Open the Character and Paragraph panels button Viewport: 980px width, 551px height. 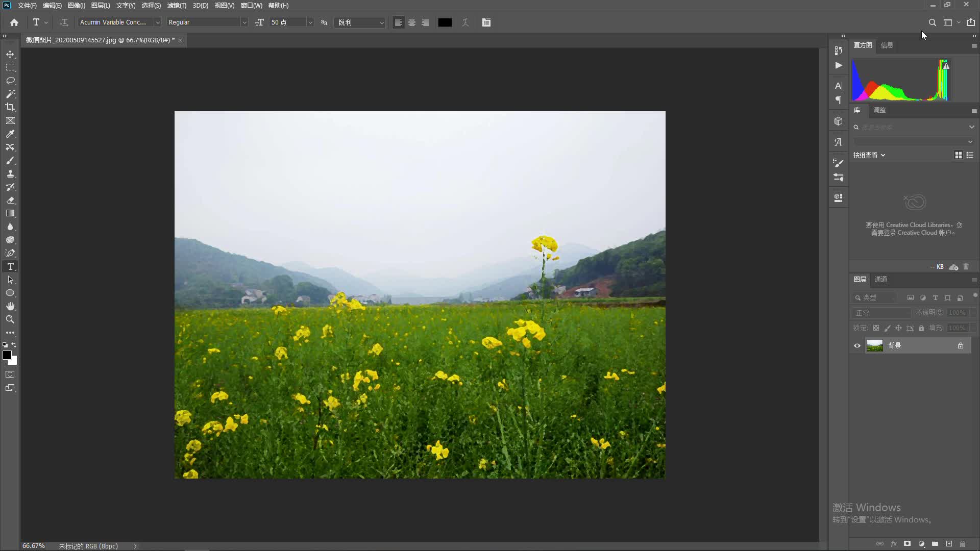click(x=486, y=22)
